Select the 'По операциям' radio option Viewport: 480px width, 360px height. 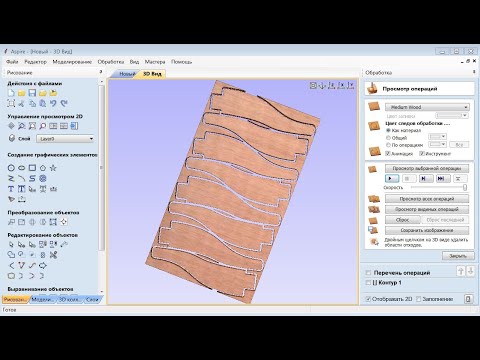coord(388,145)
